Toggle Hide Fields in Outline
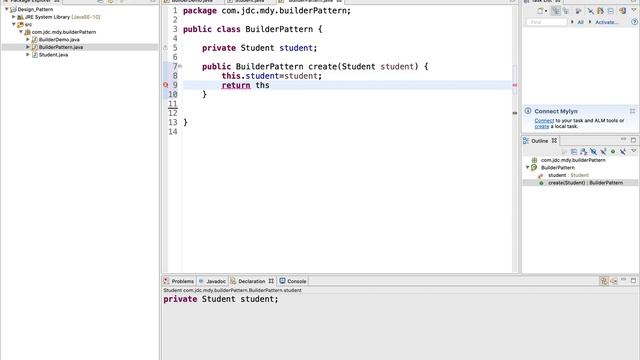This screenshot has height=360, width=640. (x=593, y=151)
